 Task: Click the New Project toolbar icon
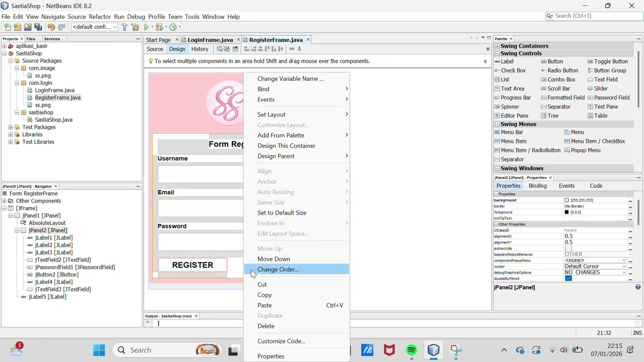click(x=18, y=27)
